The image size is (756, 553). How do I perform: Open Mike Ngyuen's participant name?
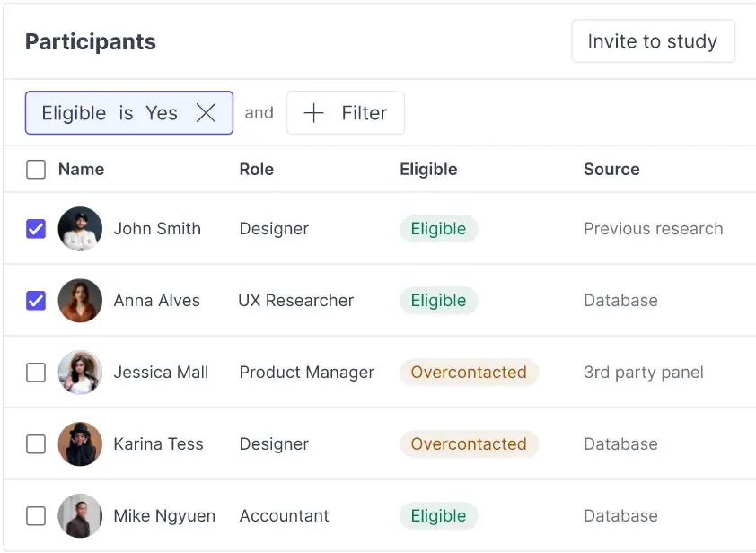coord(164,516)
